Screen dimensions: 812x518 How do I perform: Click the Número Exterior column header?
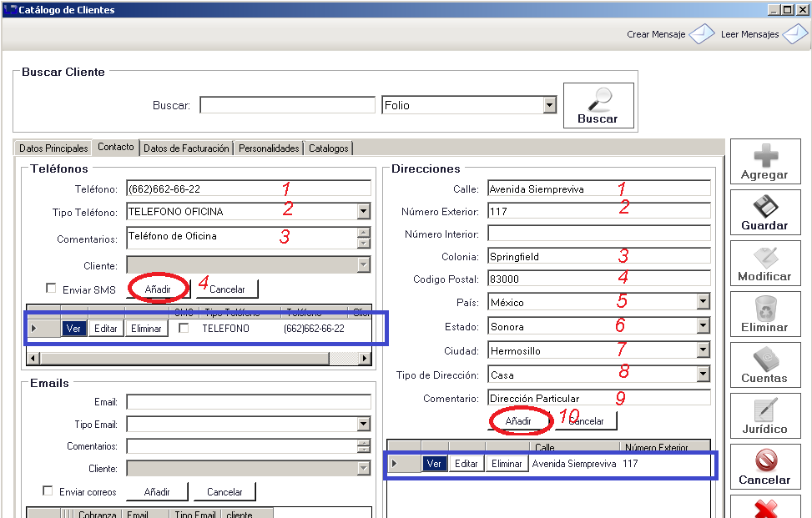(664, 447)
